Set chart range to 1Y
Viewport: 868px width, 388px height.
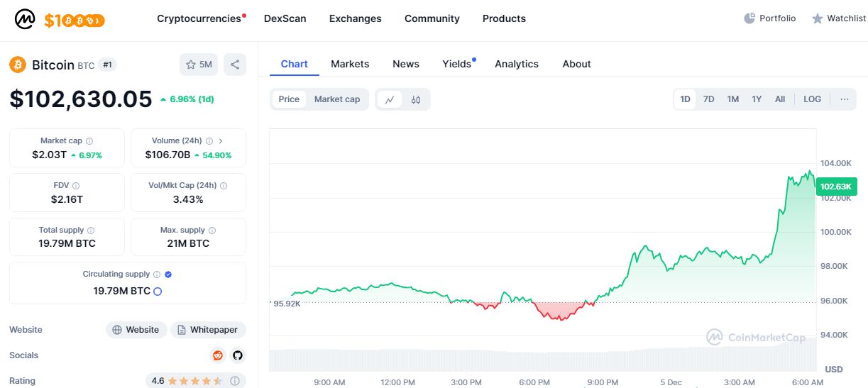point(757,99)
